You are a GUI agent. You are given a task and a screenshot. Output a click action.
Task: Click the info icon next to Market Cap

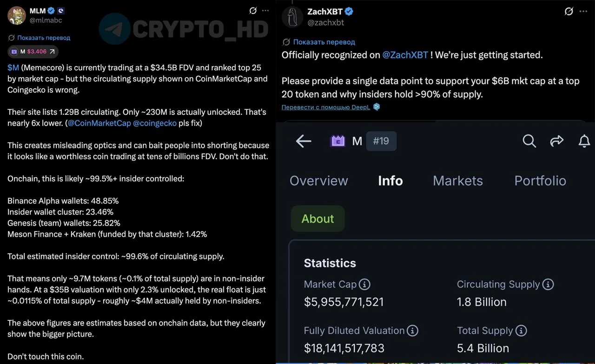[x=365, y=284]
